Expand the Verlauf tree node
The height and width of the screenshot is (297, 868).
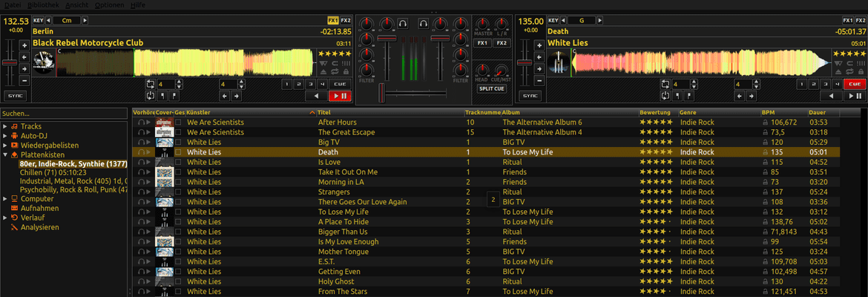pyautogui.click(x=5, y=218)
